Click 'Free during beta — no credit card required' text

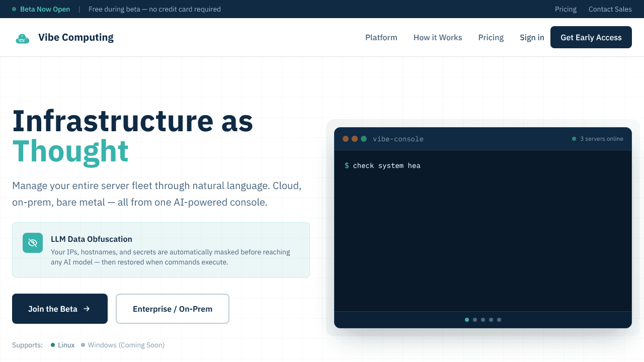tap(154, 9)
